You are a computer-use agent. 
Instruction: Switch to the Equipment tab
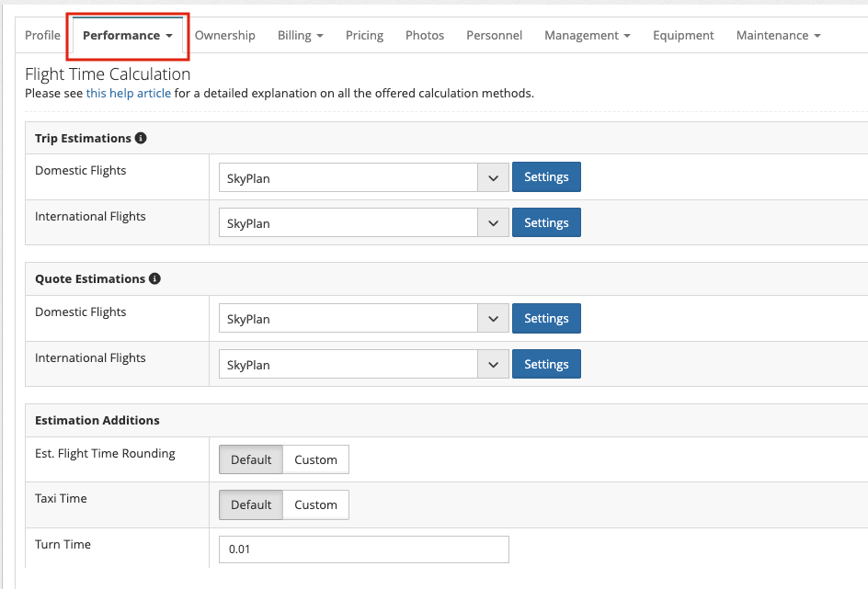coord(683,36)
